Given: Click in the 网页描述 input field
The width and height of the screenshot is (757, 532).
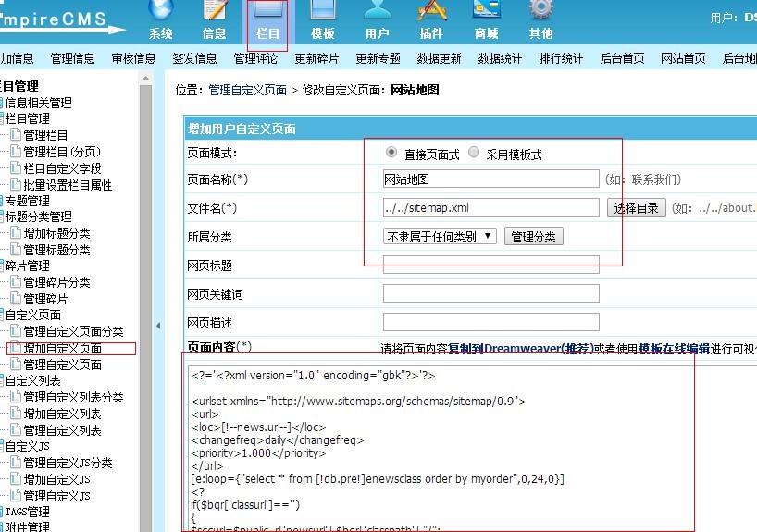Looking at the screenshot, I should (491, 322).
